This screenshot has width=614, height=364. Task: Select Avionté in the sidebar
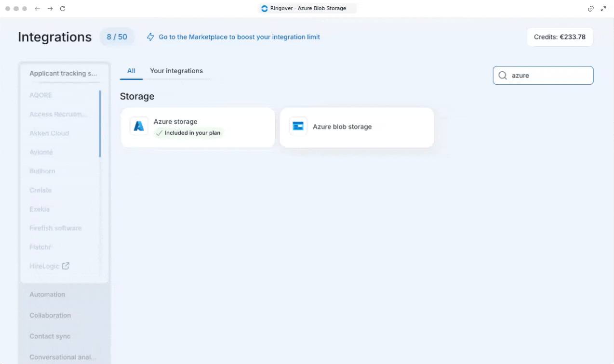[41, 152]
